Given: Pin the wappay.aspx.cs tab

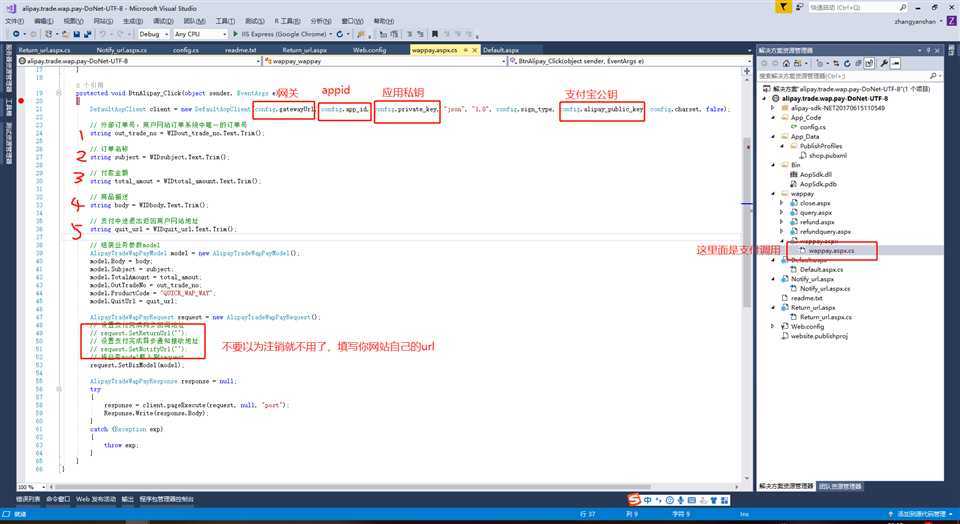Looking at the screenshot, I should [465, 50].
